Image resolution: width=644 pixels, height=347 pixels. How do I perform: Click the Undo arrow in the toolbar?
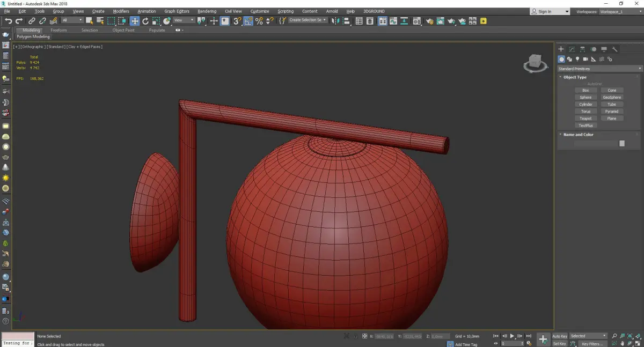click(x=9, y=21)
